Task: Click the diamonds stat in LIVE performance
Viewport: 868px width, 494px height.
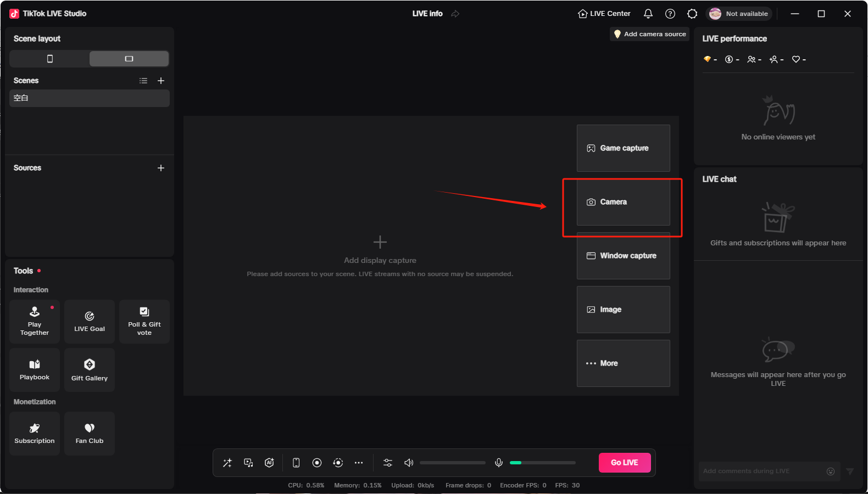Action: point(710,59)
